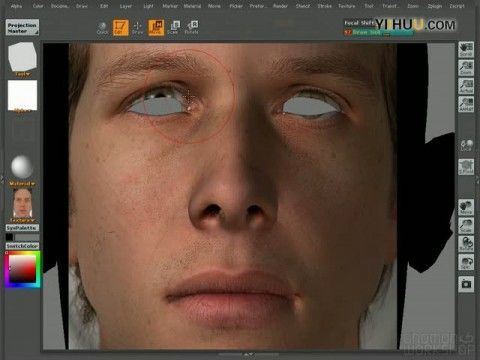Toggle the orange Move mode button

(156, 27)
